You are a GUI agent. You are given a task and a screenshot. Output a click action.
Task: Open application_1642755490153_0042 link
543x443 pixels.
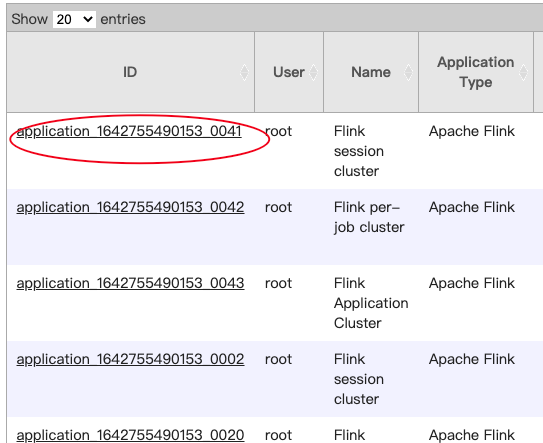130,207
